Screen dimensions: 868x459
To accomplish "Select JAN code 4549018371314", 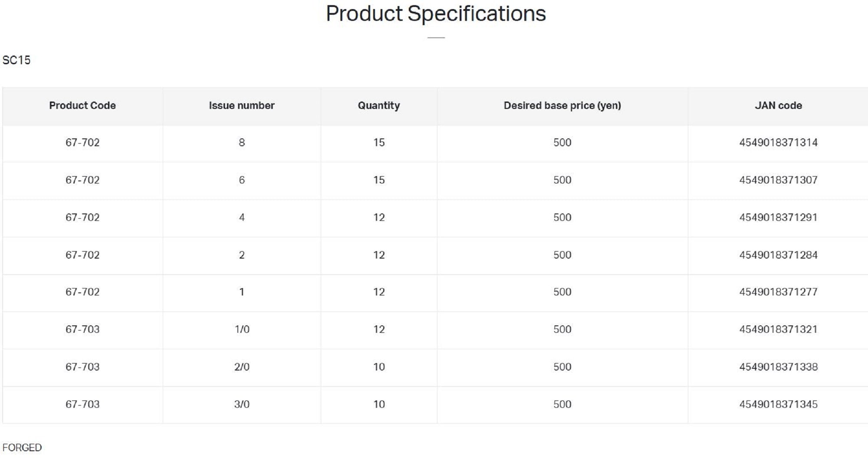I will pyautogui.click(x=778, y=142).
